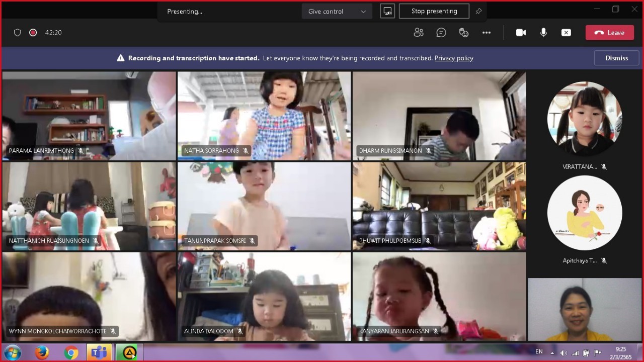This screenshot has height=362, width=644.
Task: Mute or unmute the microphone
Action: click(x=543, y=33)
